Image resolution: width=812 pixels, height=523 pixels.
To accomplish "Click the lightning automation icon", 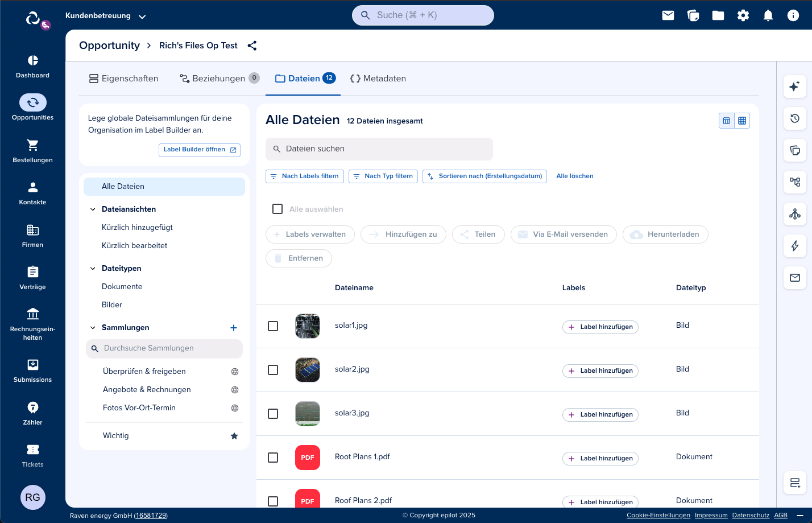I will coord(795,246).
